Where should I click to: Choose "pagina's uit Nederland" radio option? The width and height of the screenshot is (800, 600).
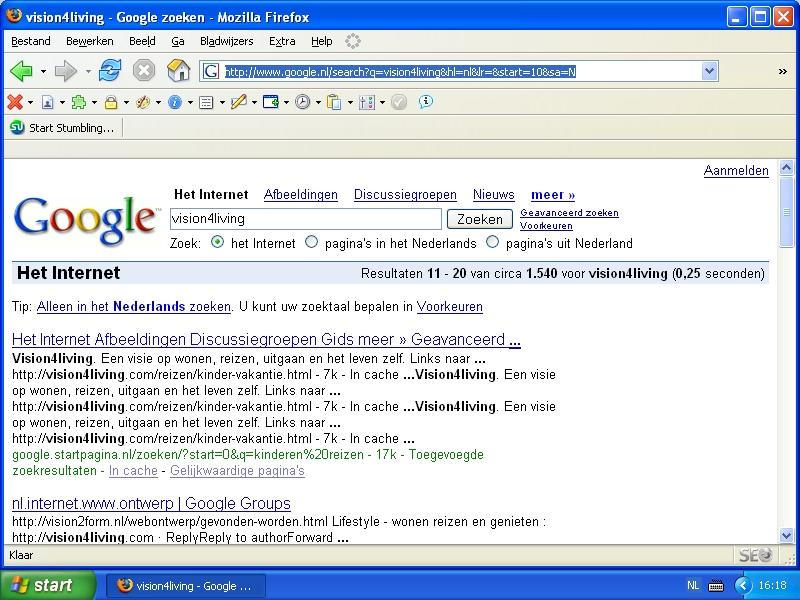point(492,243)
